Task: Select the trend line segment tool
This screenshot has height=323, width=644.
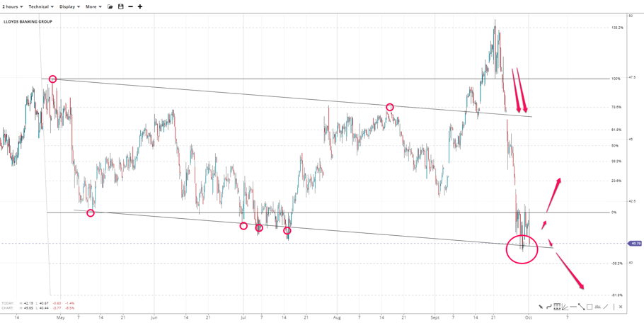Action: click(581, 307)
